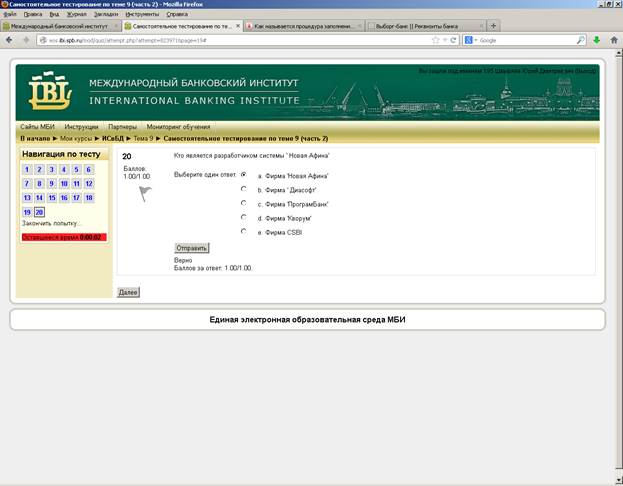Viewport: 623px width, 486px height.
Task: Bookmark page with the star icon
Action: (435, 40)
